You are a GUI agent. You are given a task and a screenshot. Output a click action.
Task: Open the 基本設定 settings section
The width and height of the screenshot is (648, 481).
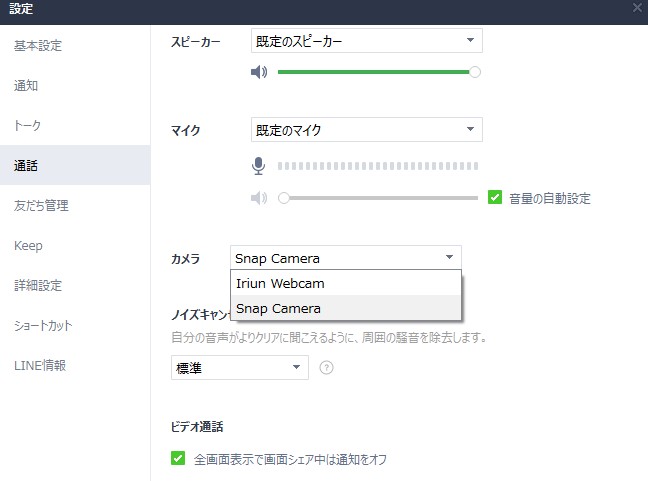(38, 46)
